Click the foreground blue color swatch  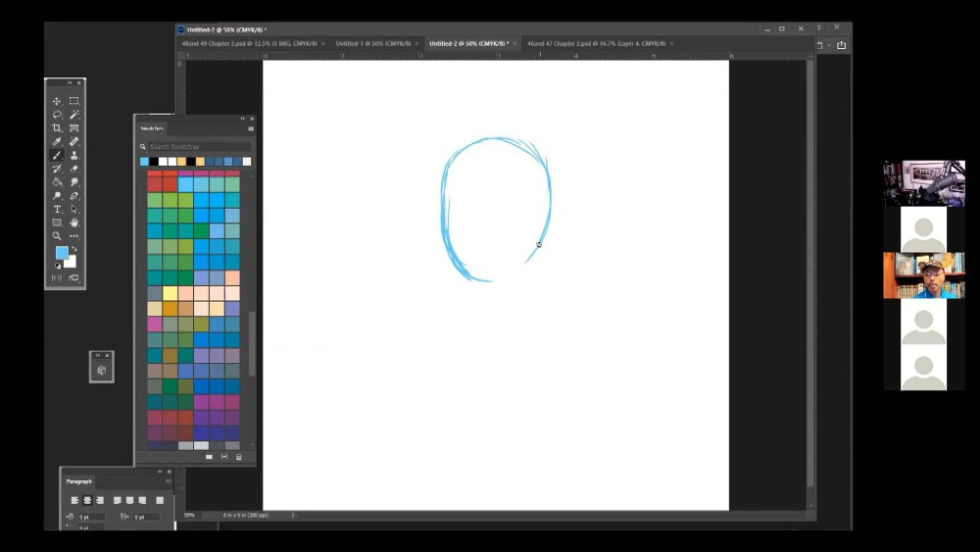point(61,253)
